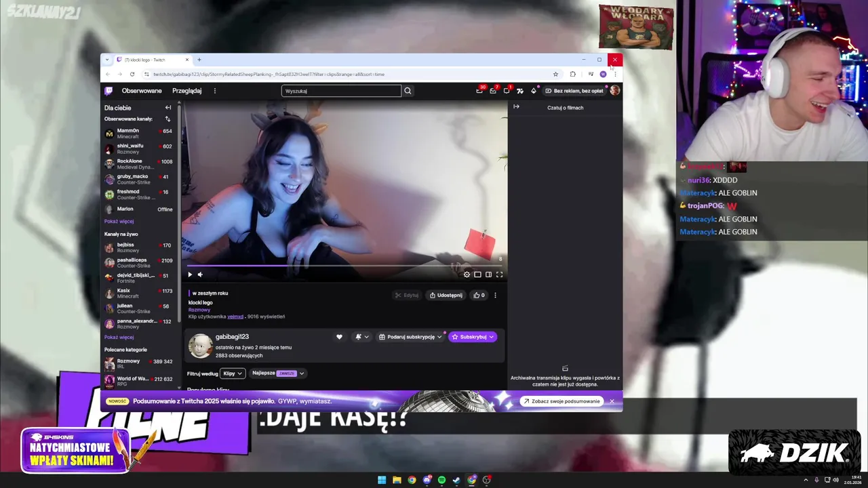Like the clip with thumbs-up

click(x=479, y=296)
